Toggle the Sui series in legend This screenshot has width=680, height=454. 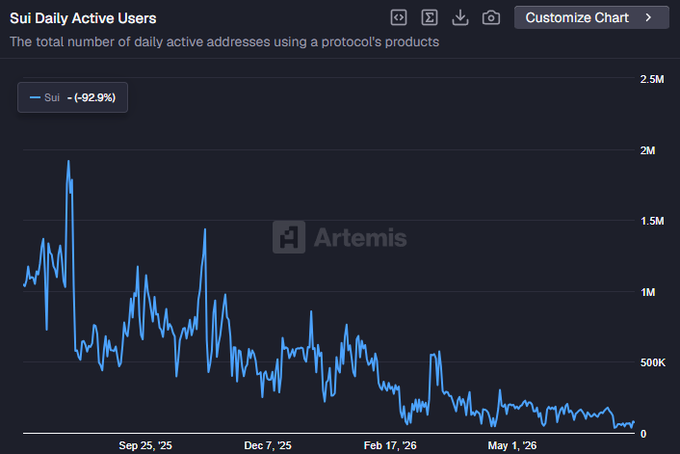(x=72, y=98)
